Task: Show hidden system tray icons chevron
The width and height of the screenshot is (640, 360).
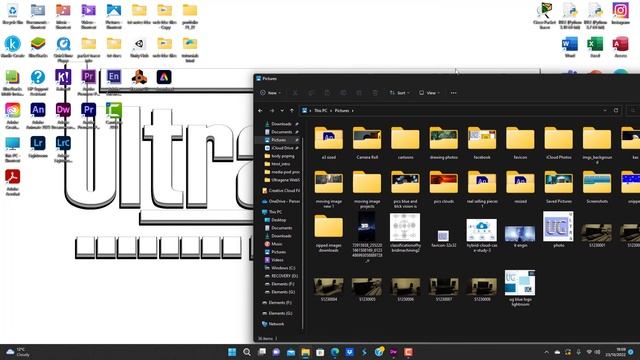Action: tap(546, 352)
